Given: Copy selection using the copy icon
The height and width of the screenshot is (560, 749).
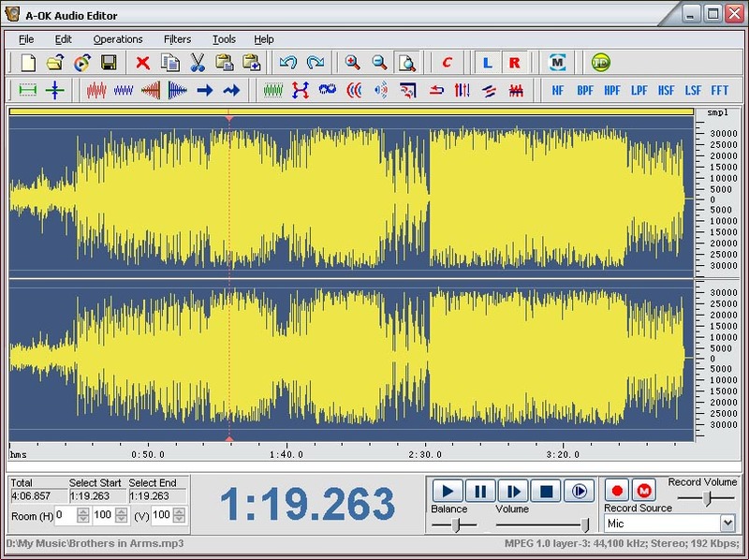Looking at the screenshot, I should 170,63.
